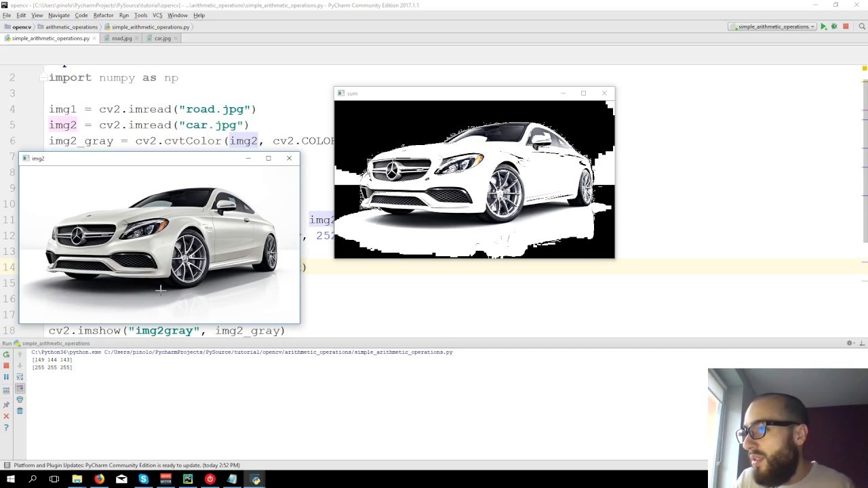Debug with the green bug icon
868x488 pixels.
pyautogui.click(x=834, y=26)
